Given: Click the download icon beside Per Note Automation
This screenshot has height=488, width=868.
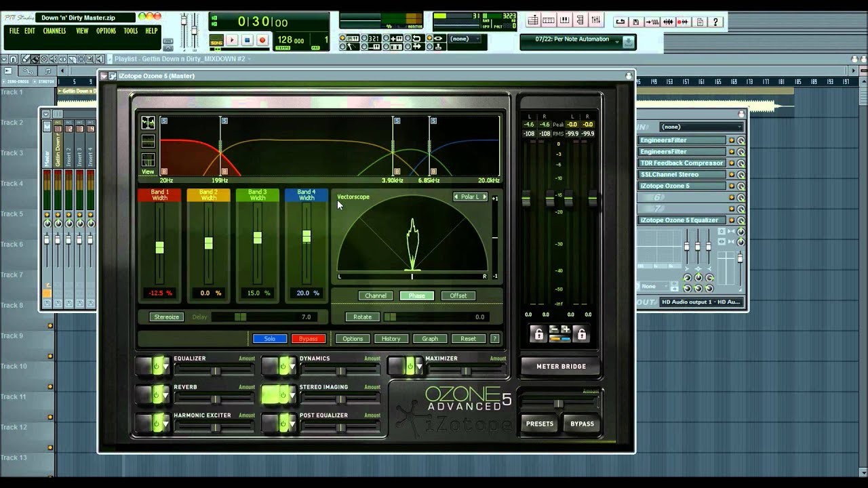Looking at the screenshot, I should [x=629, y=42].
